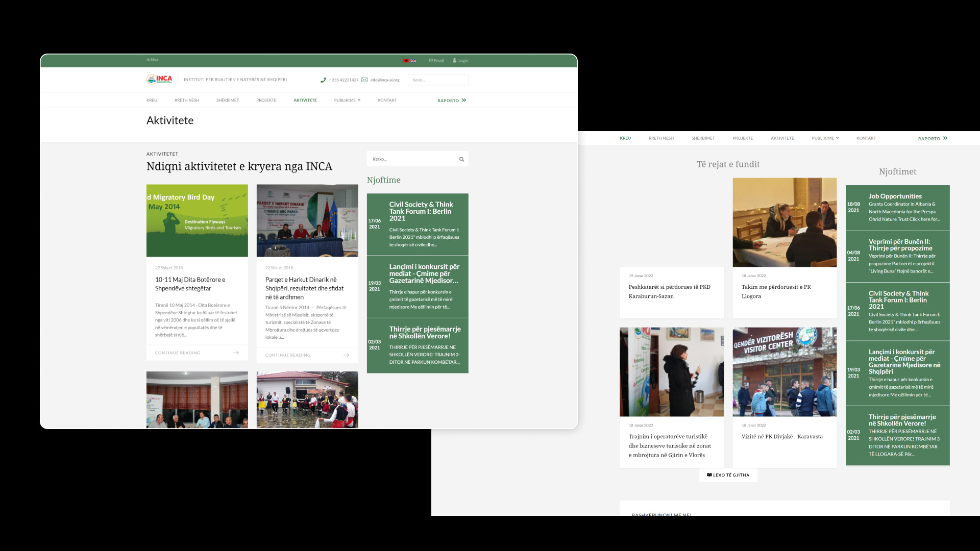
Task: Click '19 Janar 2022' date text
Action: point(641,276)
